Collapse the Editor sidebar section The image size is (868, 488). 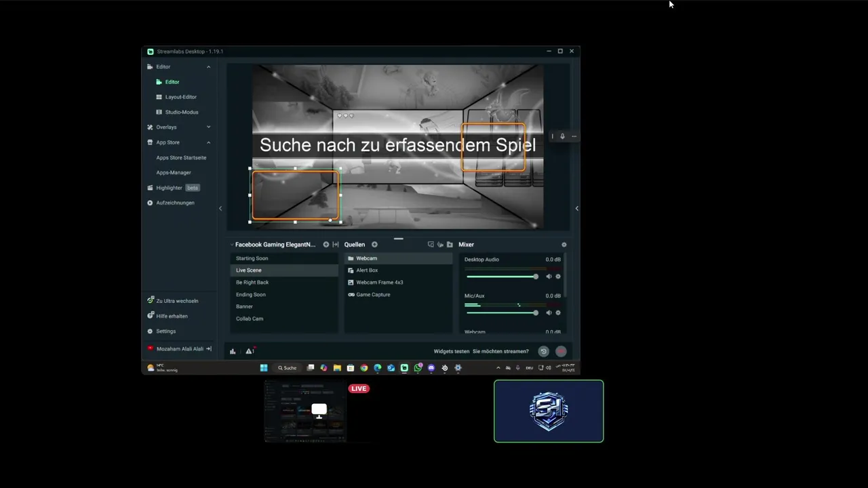tap(208, 67)
